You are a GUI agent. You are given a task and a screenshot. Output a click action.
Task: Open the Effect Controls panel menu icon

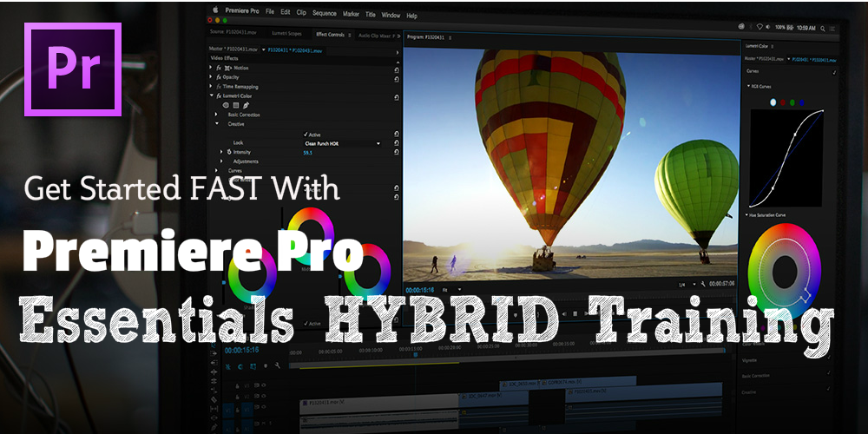[x=350, y=35]
